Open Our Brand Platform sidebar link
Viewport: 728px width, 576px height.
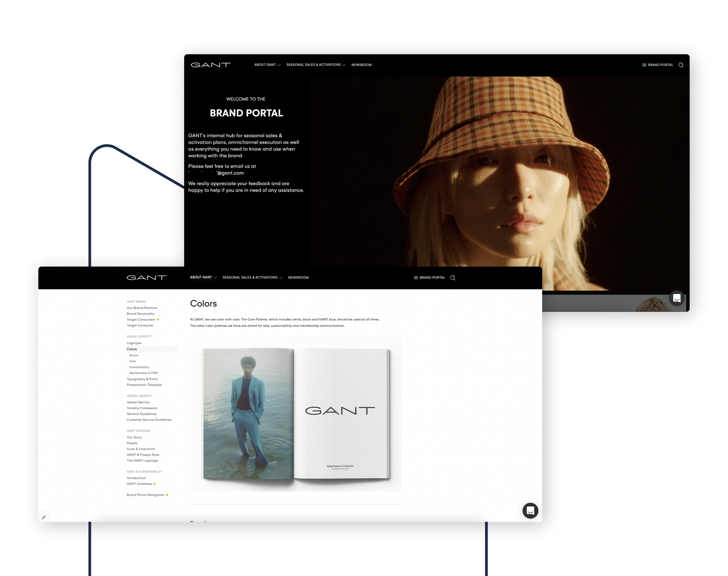[x=142, y=308]
